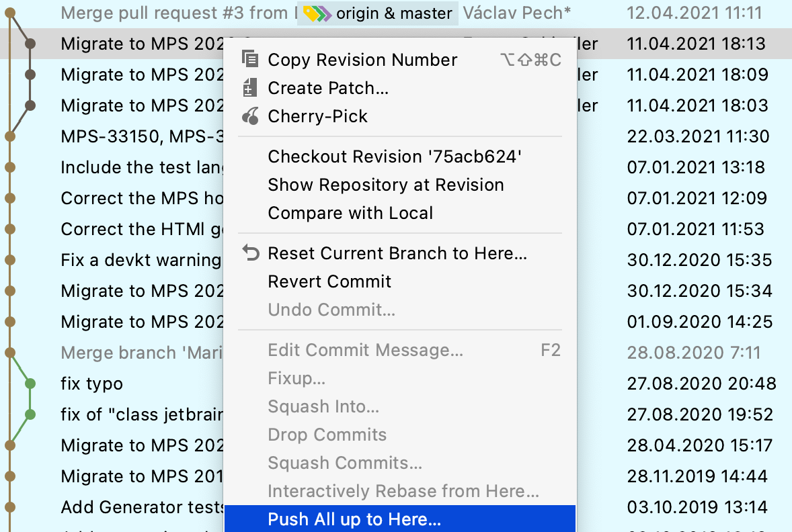Choose Compare with Local
792x532 pixels.
(350, 213)
